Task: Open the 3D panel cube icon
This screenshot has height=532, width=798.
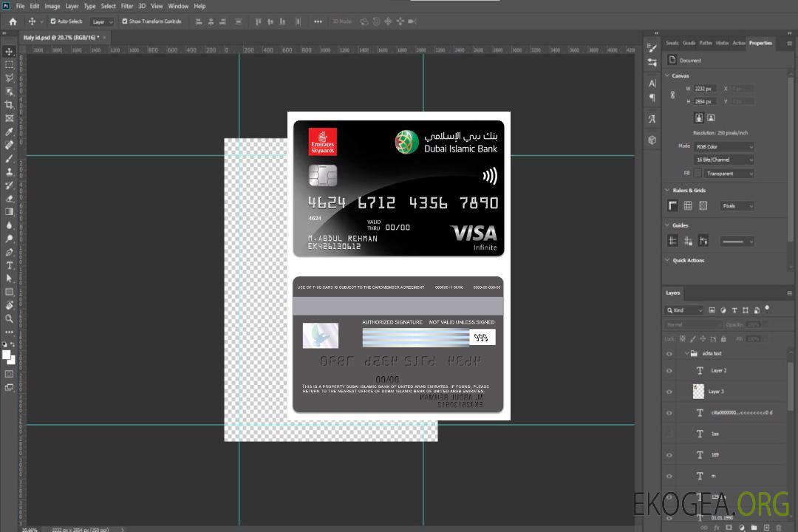Action: [652, 140]
